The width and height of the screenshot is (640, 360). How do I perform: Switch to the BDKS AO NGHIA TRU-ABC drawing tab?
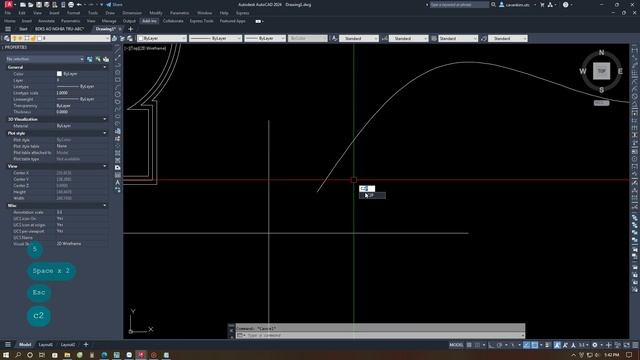[59, 29]
